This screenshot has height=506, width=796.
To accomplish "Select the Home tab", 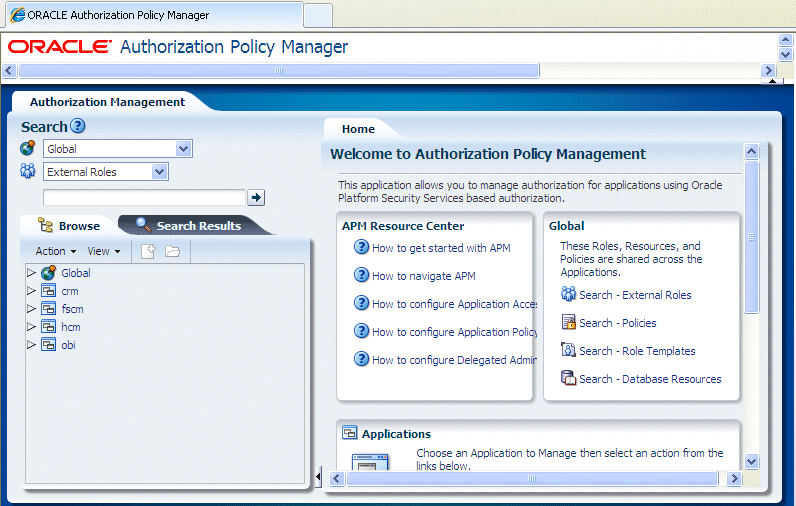I will tap(358, 129).
